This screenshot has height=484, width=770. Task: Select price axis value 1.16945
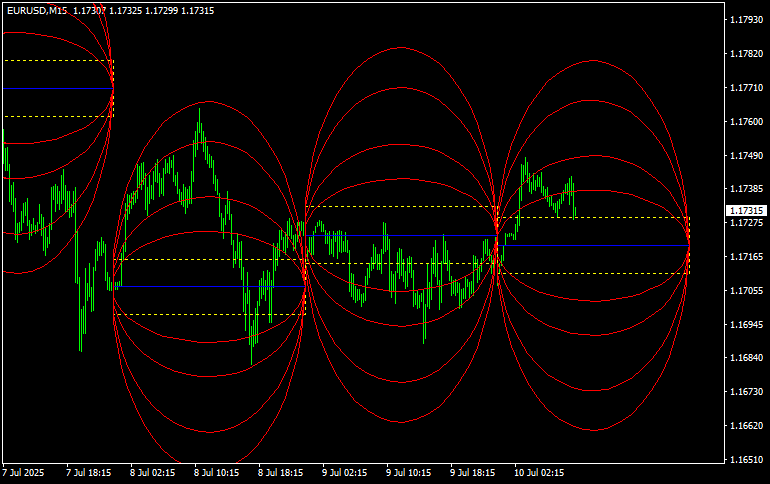pos(746,324)
